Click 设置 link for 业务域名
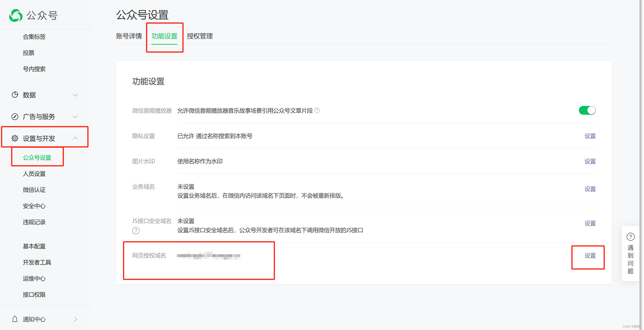644x330 pixels. point(590,189)
